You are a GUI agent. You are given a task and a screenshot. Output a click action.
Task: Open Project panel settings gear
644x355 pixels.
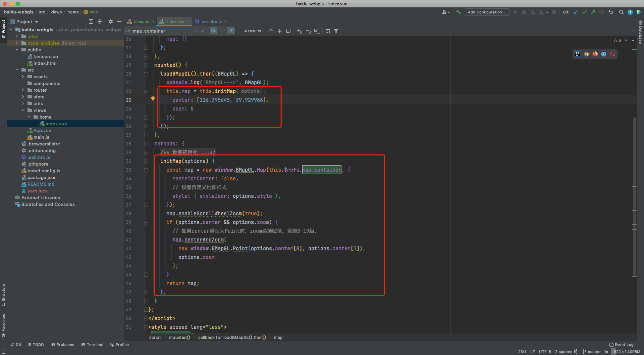click(x=111, y=21)
